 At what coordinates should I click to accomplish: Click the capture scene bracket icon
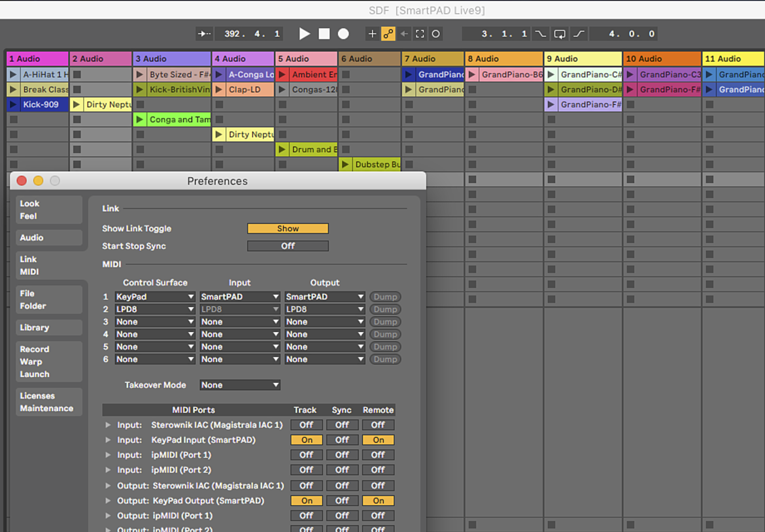click(420, 33)
